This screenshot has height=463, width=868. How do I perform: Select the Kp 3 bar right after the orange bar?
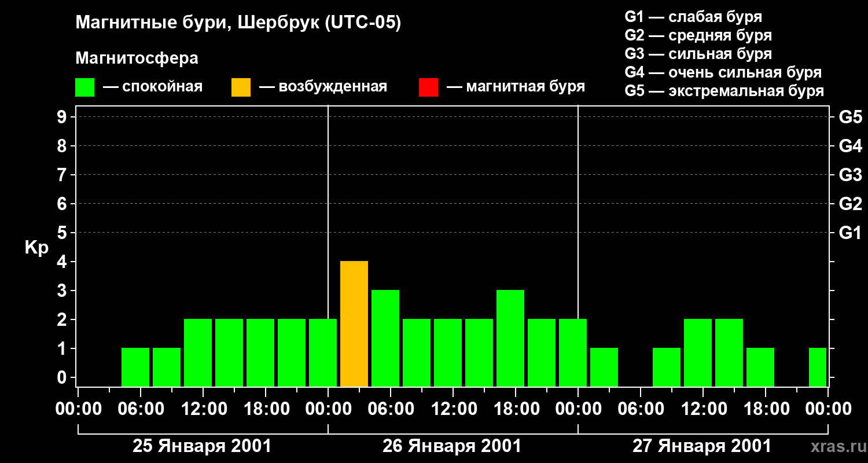tap(385, 338)
